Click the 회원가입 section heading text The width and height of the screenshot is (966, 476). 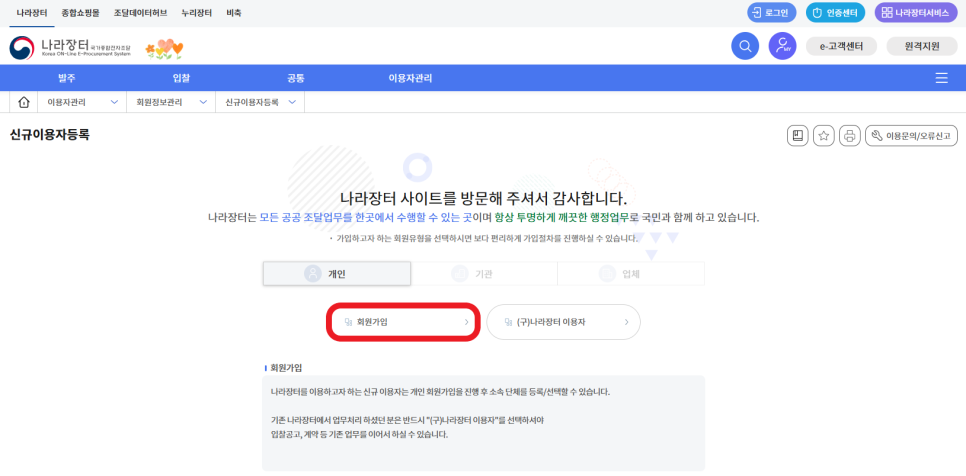286,368
